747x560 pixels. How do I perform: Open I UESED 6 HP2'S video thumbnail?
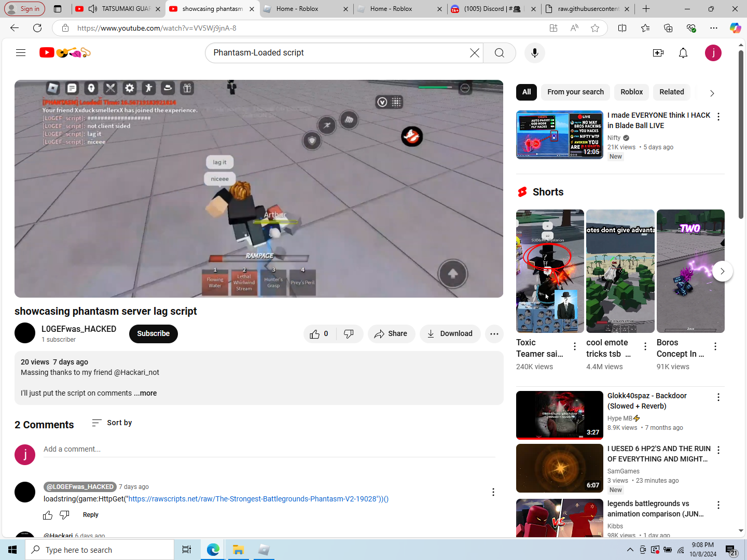coord(560,468)
